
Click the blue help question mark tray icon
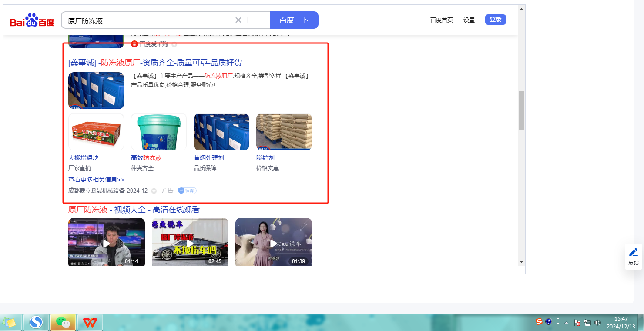click(549, 322)
